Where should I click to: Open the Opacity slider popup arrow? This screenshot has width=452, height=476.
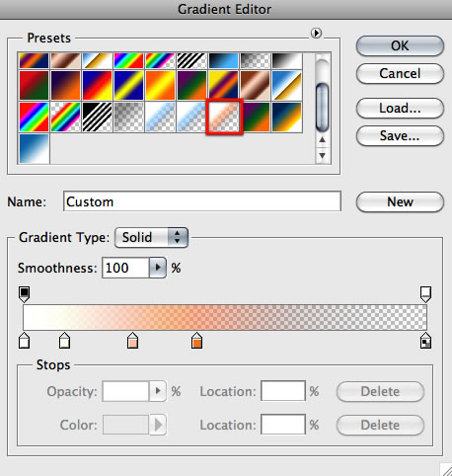click(x=158, y=391)
